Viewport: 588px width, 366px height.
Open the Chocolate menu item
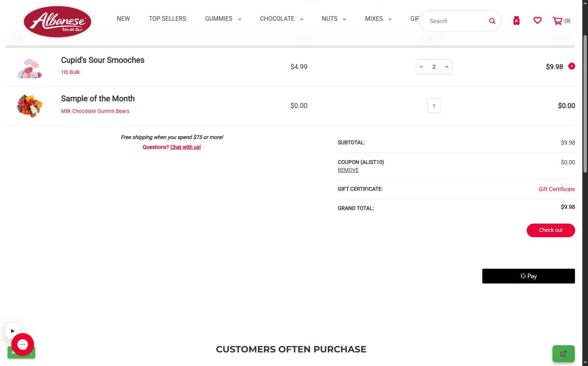click(277, 19)
